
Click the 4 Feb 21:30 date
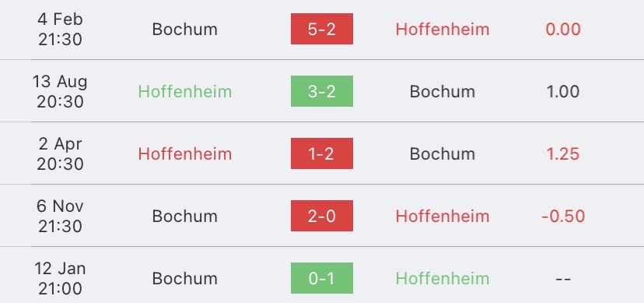coord(60,29)
